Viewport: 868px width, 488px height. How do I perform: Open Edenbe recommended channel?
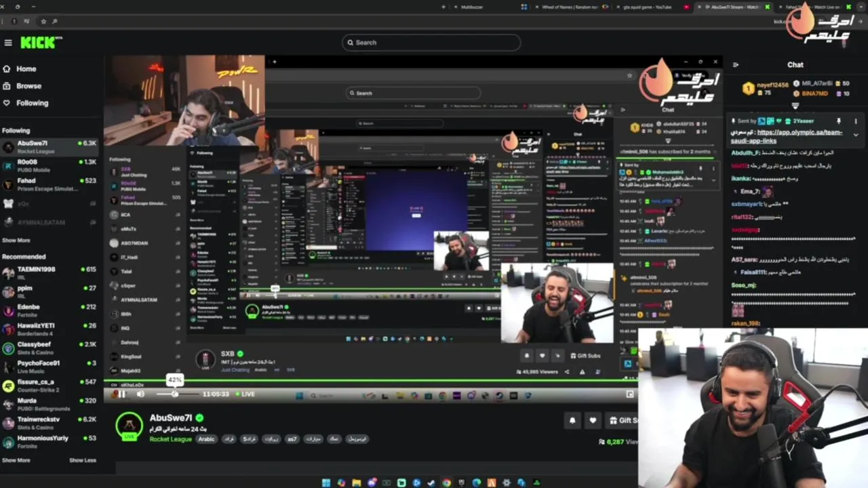pos(49,310)
